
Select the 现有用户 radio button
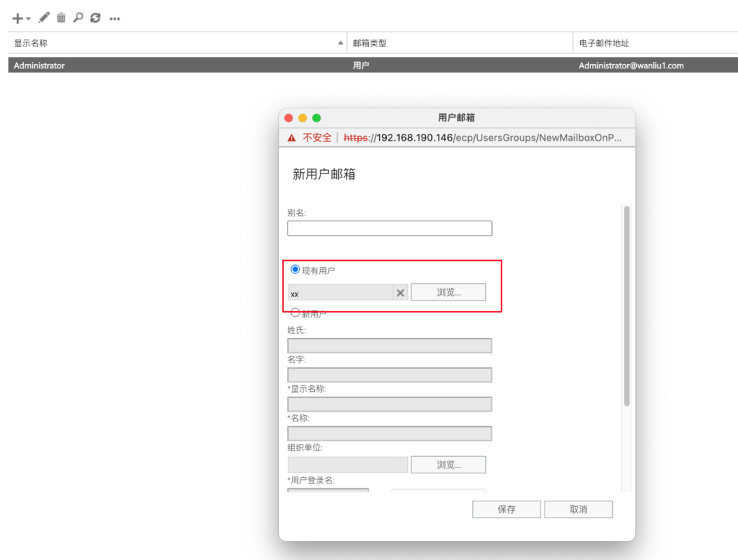[295, 270]
